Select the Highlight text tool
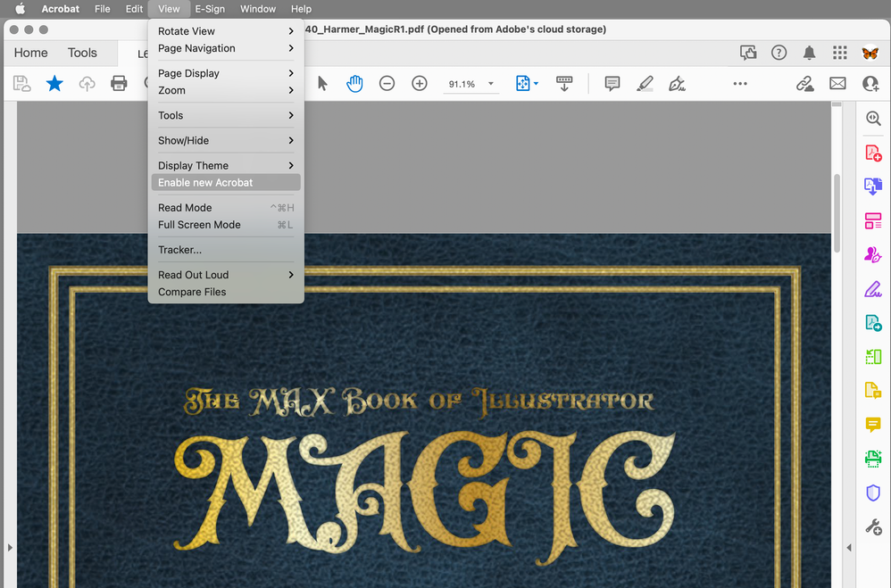Image resolution: width=891 pixels, height=588 pixels. pos(645,84)
